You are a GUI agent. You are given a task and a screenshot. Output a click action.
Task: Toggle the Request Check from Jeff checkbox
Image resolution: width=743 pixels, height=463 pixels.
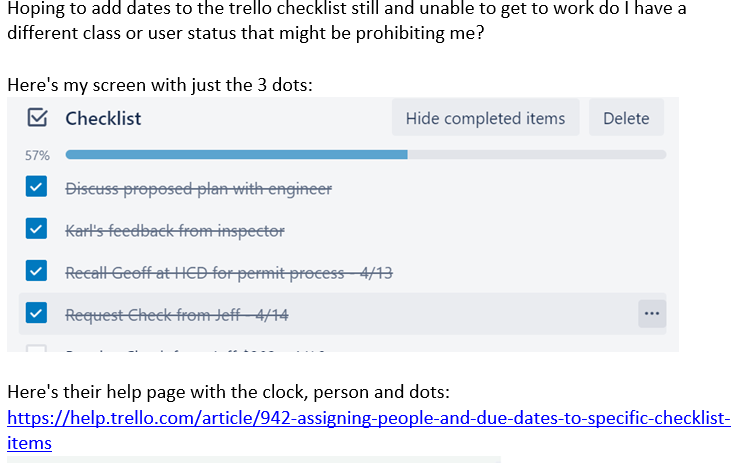(x=36, y=313)
